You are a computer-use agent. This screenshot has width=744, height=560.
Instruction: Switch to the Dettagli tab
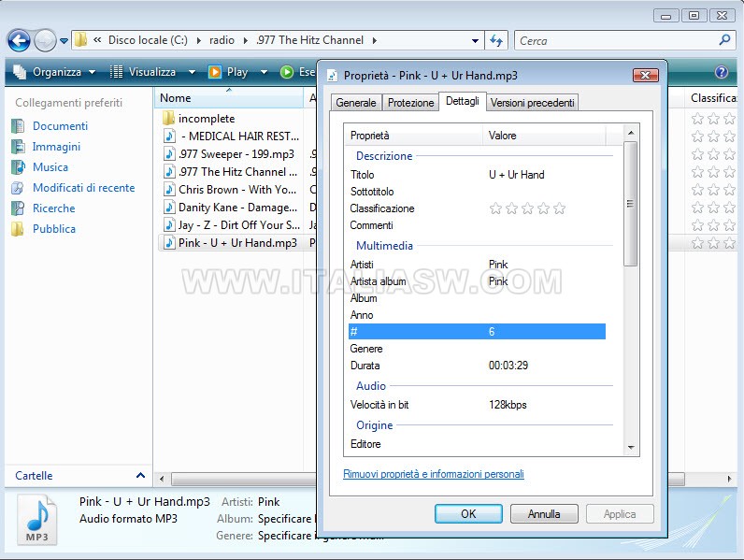(462, 101)
